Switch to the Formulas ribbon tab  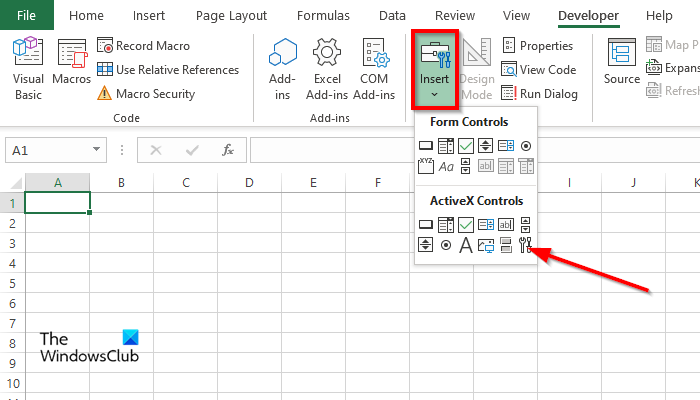(323, 16)
